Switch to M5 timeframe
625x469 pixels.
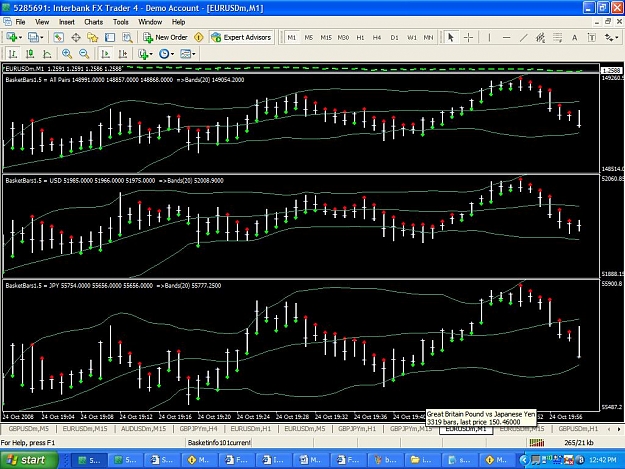(x=309, y=37)
